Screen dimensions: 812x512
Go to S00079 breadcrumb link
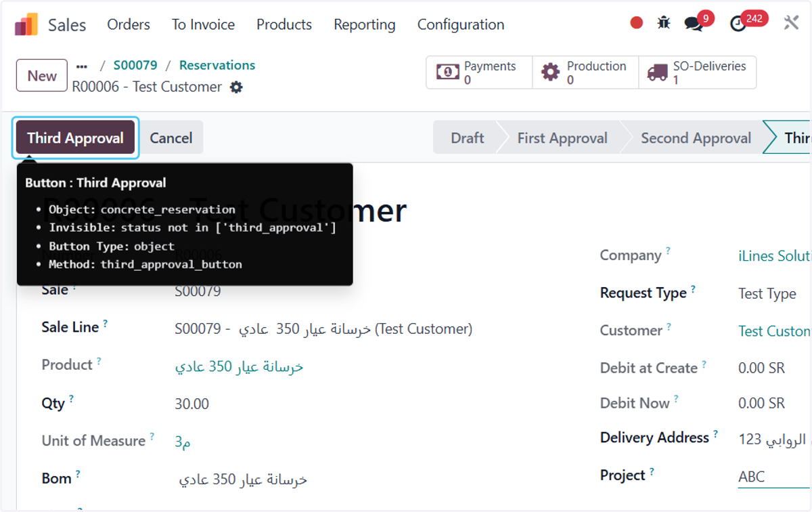135,65
